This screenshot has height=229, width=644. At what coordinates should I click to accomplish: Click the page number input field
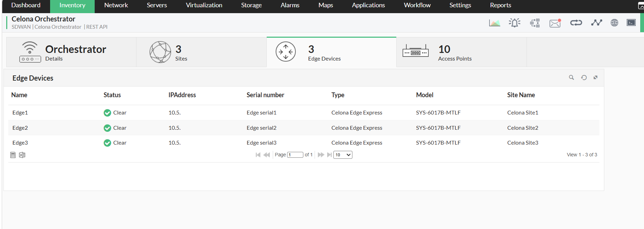[x=295, y=155]
